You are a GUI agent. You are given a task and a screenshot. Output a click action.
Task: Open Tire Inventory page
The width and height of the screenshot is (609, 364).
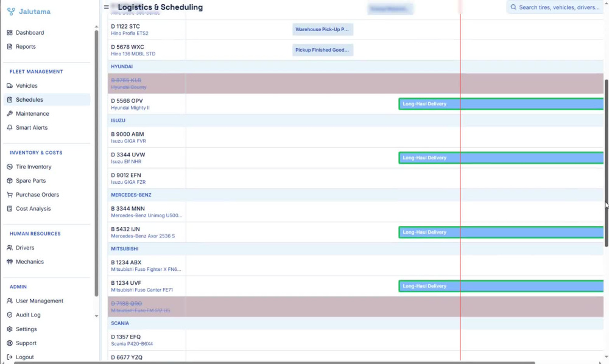point(47,167)
